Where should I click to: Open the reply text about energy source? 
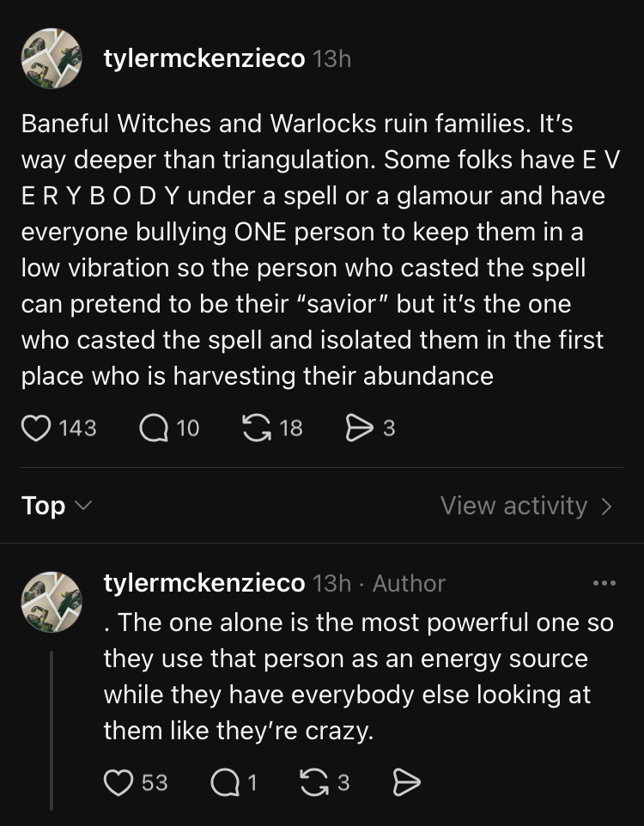[x=359, y=677]
